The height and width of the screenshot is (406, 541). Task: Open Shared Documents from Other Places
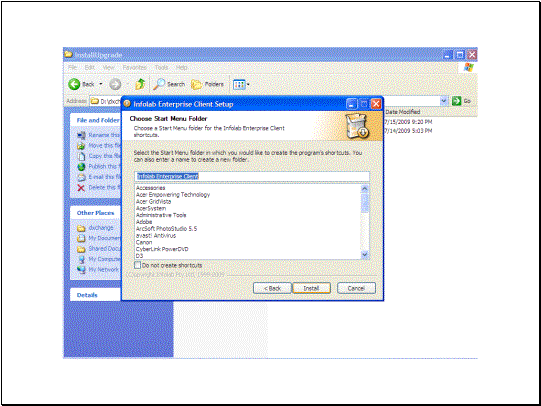[105, 248]
